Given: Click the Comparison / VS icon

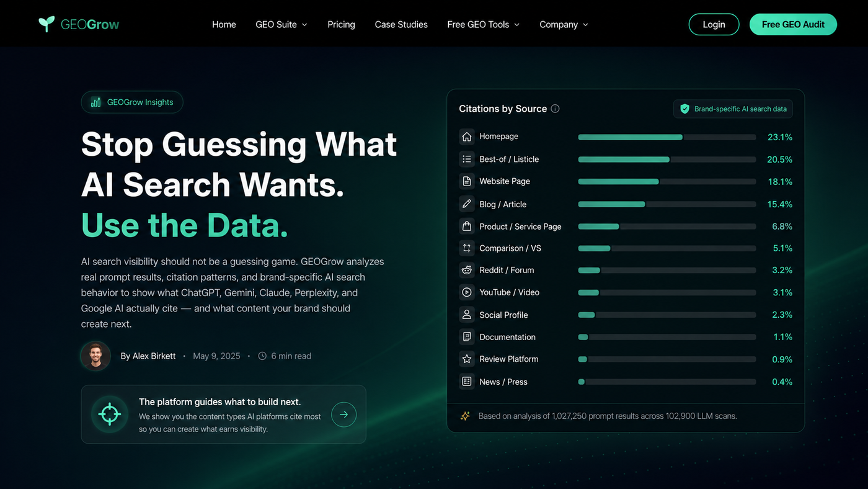Looking at the screenshot, I should (x=467, y=248).
